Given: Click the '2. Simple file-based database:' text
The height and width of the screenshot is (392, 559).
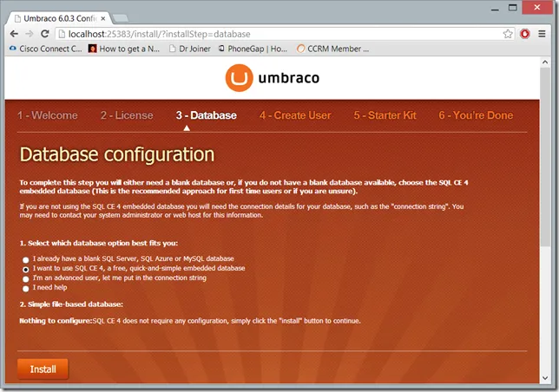Looking at the screenshot, I should (71, 304).
